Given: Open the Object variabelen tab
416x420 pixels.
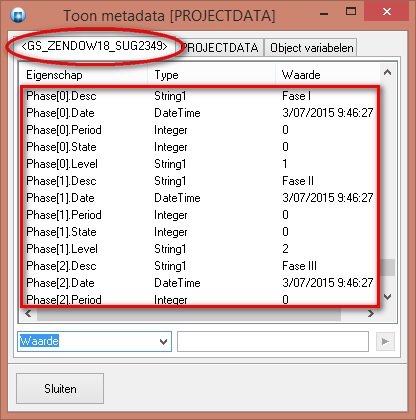Looking at the screenshot, I should (311, 48).
